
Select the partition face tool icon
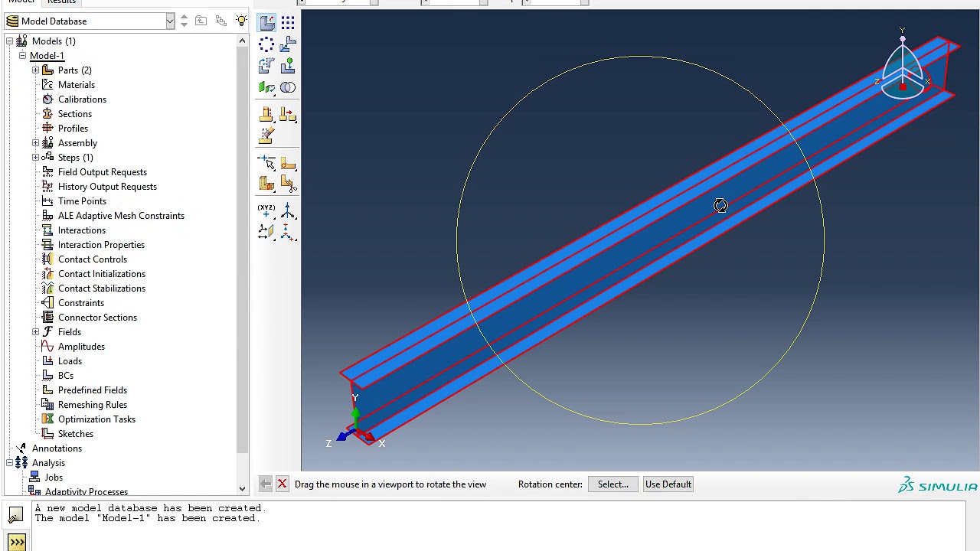(288, 163)
